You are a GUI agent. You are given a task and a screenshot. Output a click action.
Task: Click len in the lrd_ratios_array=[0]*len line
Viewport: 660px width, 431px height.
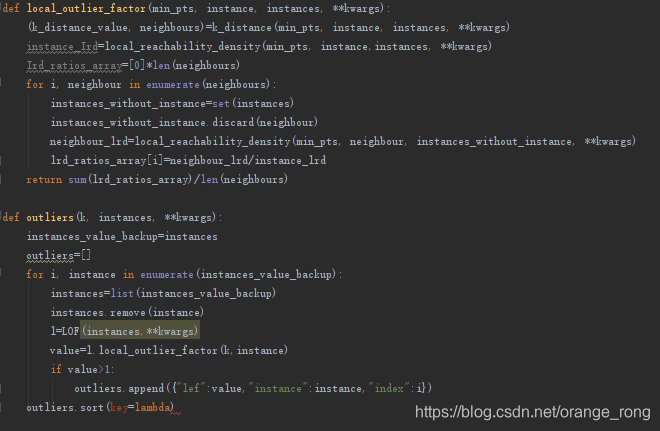162,65
